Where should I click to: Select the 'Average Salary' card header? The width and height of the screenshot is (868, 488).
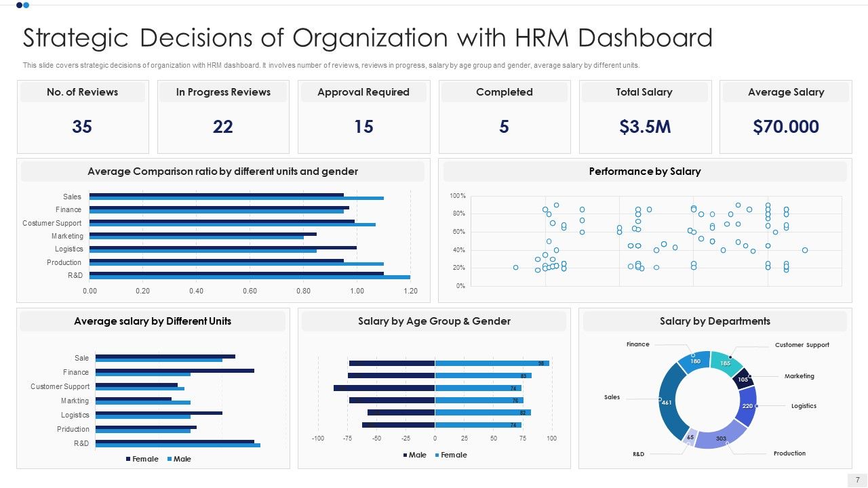pyautogui.click(x=786, y=92)
